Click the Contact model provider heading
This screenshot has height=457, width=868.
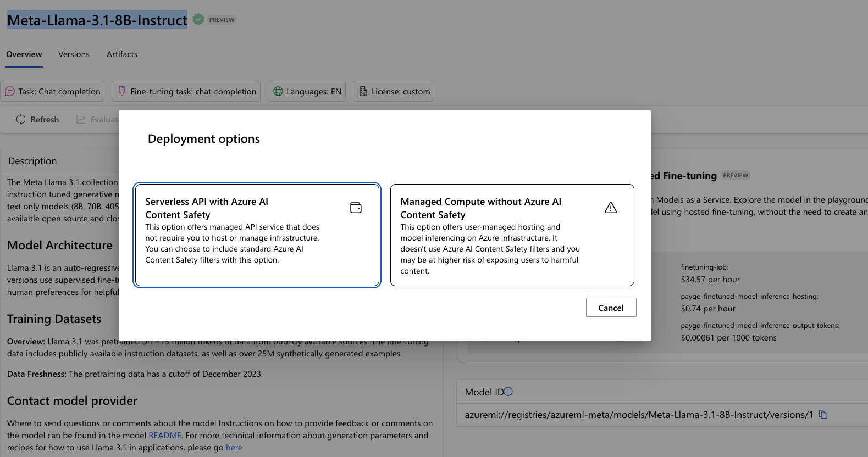pos(72,401)
